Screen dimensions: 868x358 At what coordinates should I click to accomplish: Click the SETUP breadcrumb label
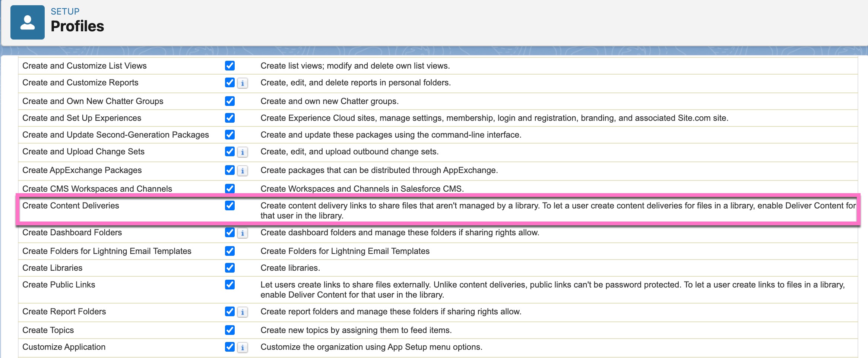pyautogui.click(x=65, y=12)
